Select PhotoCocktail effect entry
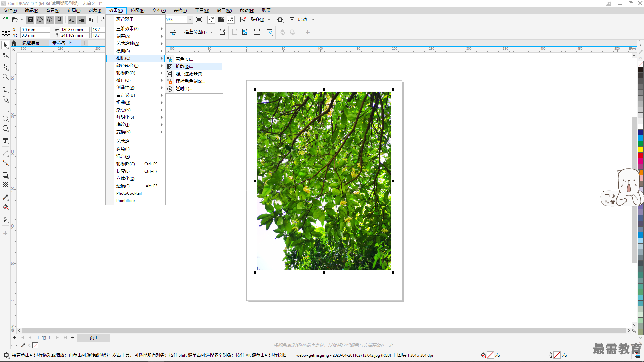The height and width of the screenshot is (362, 644). click(136, 193)
